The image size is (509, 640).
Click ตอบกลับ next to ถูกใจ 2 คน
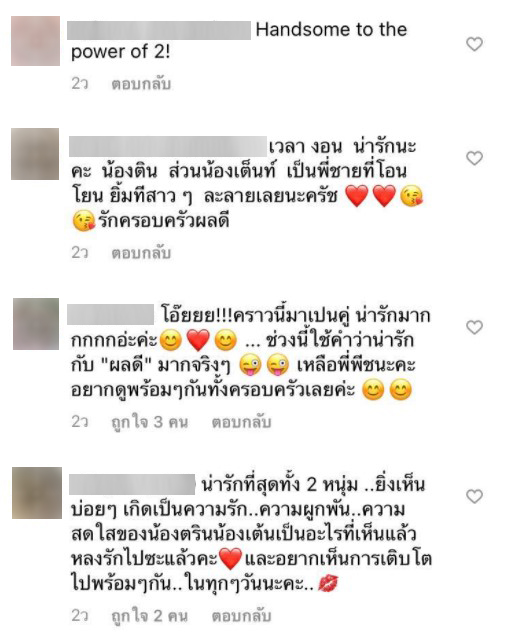tap(241, 616)
